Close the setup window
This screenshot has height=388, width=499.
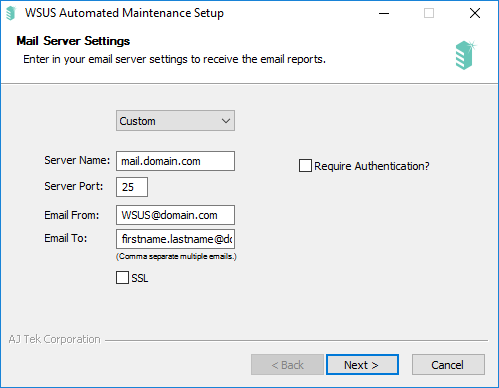[475, 13]
